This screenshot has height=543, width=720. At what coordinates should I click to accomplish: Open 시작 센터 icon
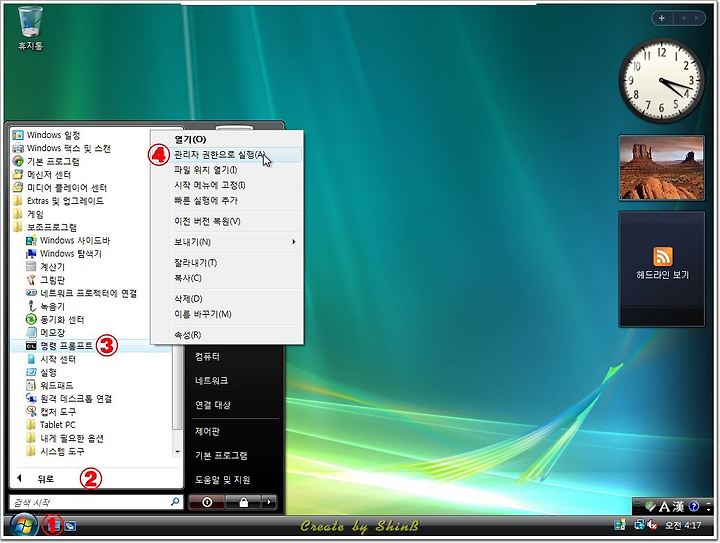pyautogui.click(x=31, y=359)
